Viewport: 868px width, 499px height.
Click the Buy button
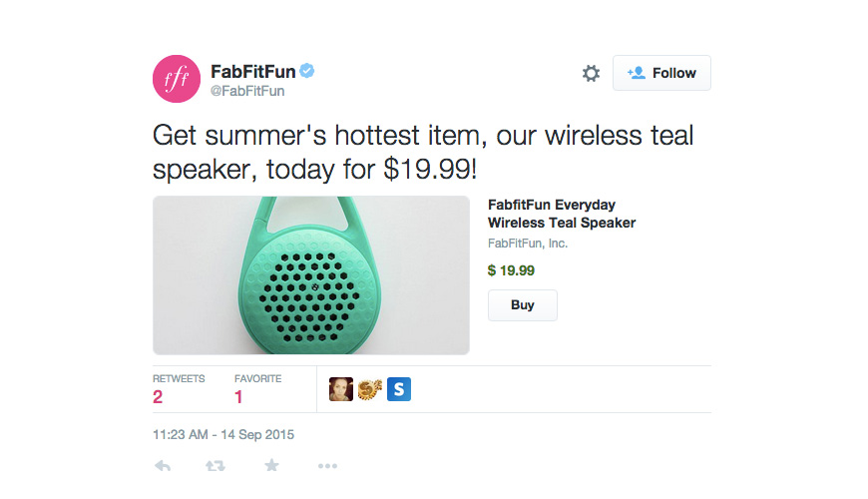click(x=523, y=305)
